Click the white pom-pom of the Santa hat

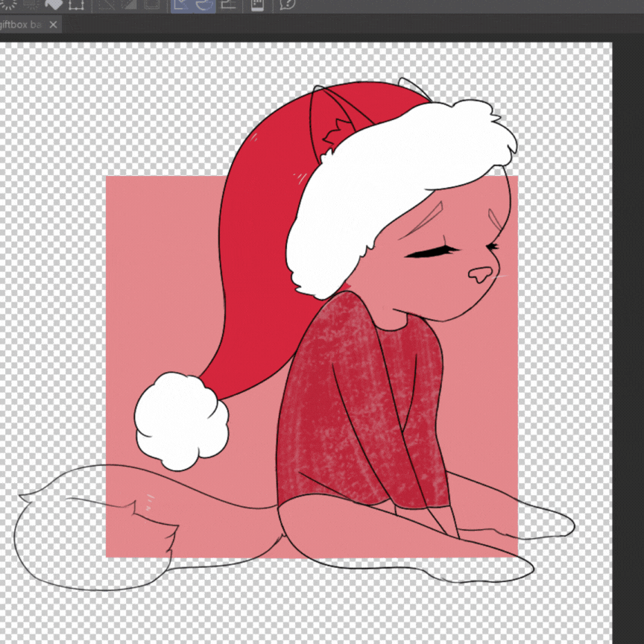point(181,421)
